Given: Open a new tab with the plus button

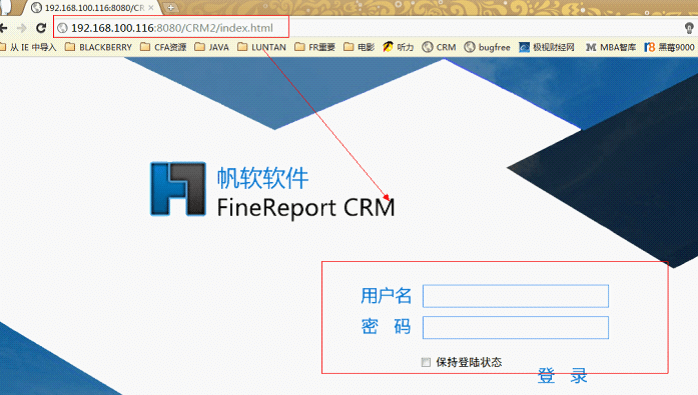Looking at the screenshot, I should click(170, 8).
